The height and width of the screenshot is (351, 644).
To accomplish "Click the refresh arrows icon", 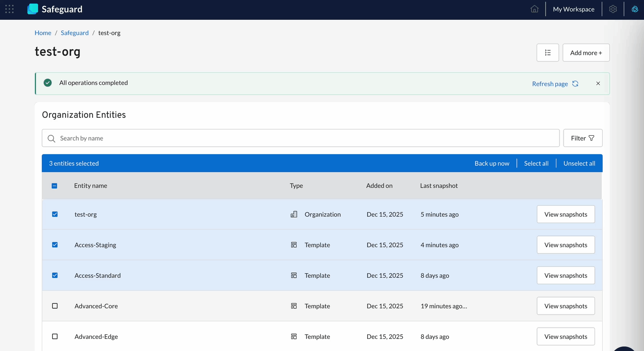I will tap(575, 84).
